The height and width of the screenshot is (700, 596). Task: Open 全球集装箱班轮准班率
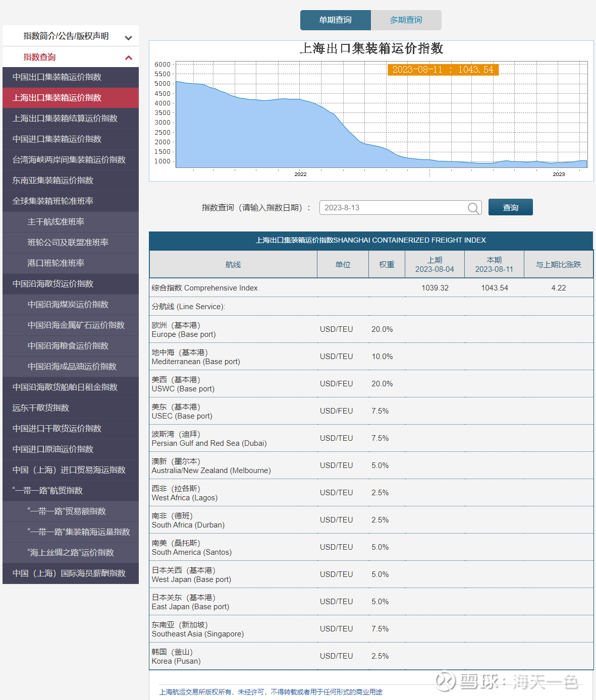click(x=71, y=201)
